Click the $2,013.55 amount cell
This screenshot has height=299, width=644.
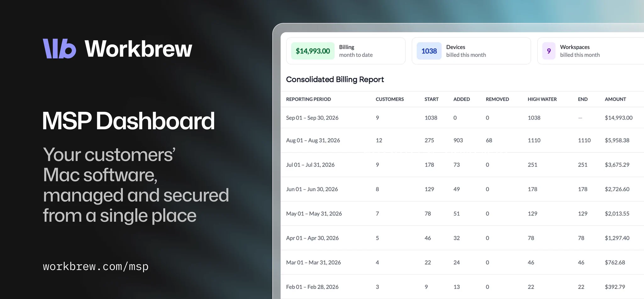click(x=617, y=213)
